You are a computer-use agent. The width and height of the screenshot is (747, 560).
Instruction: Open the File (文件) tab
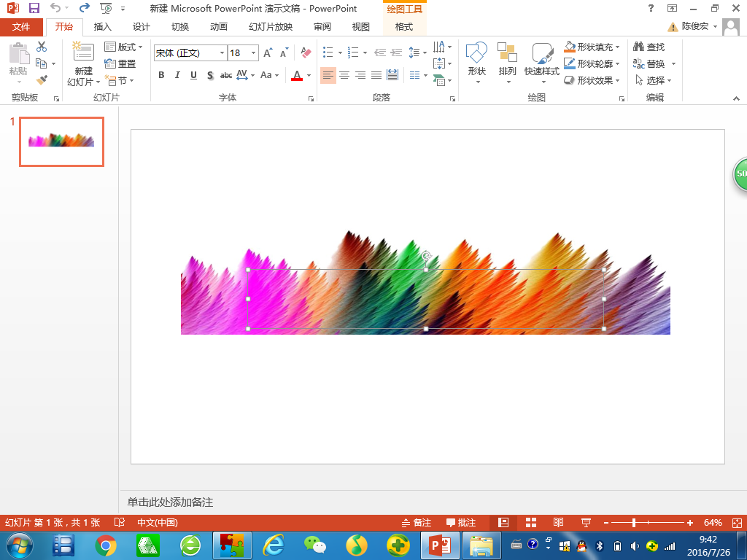[21, 27]
